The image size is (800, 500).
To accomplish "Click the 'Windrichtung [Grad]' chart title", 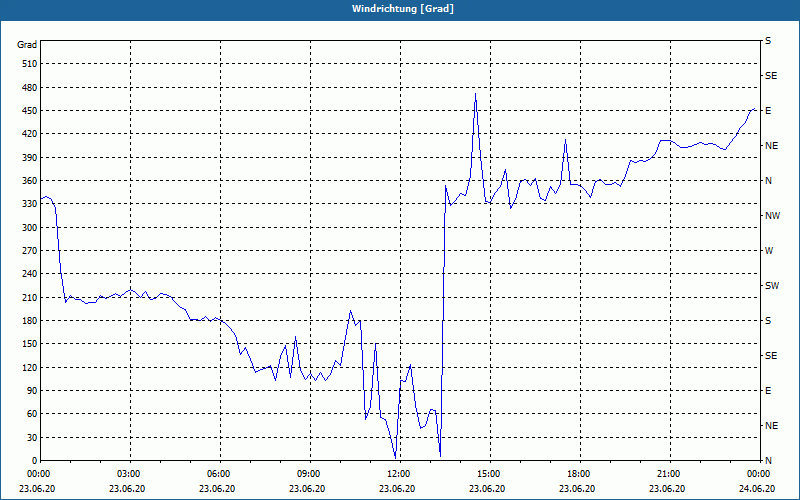I will pos(403,9).
